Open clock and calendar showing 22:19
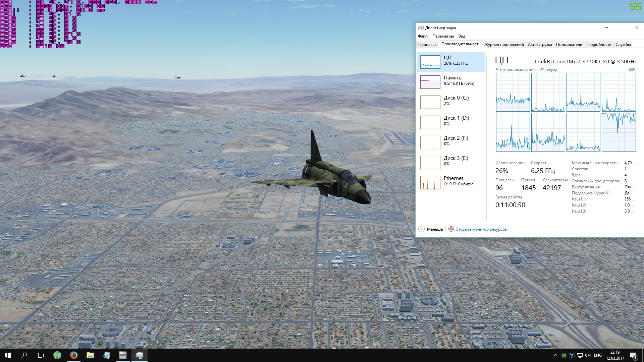The width and height of the screenshot is (644, 362). pyautogui.click(x=615, y=355)
